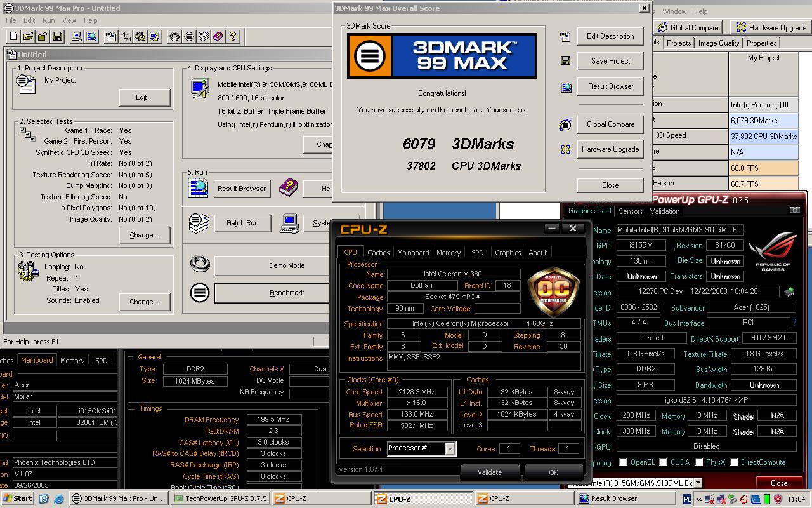Image resolution: width=812 pixels, height=508 pixels.
Task: Click the stacked pages icon beside Batch Run
Action: (199, 223)
